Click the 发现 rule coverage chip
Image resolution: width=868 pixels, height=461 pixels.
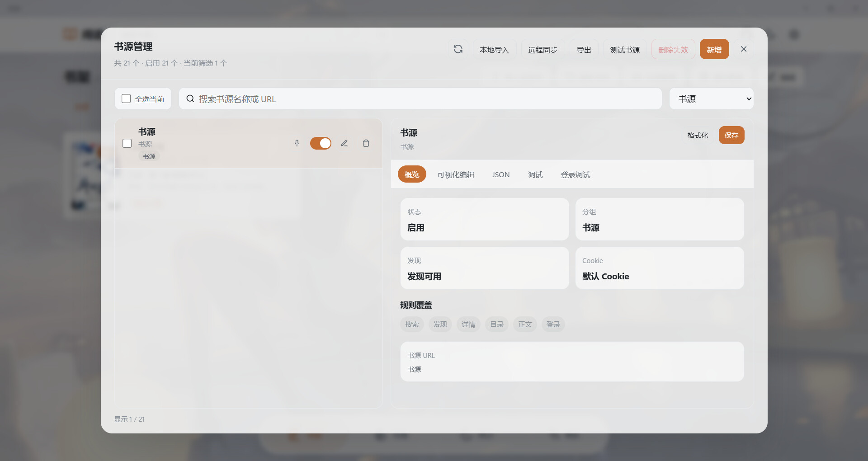click(x=440, y=325)
